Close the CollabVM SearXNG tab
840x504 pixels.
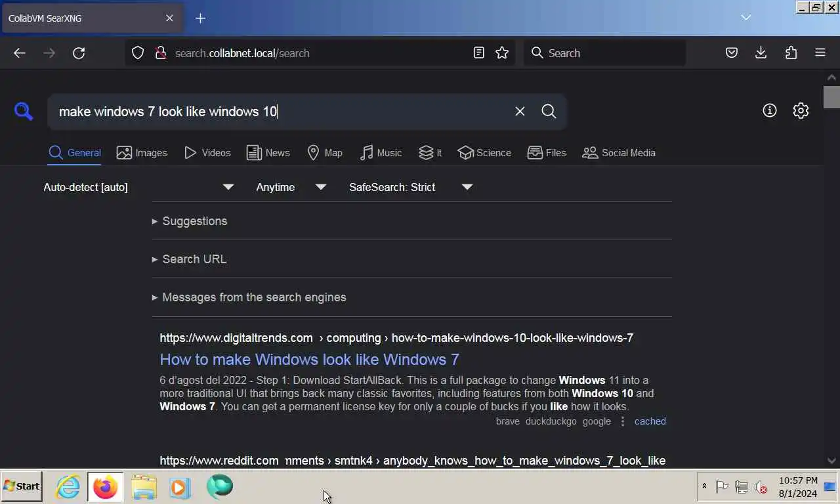(x=169, y=18)
